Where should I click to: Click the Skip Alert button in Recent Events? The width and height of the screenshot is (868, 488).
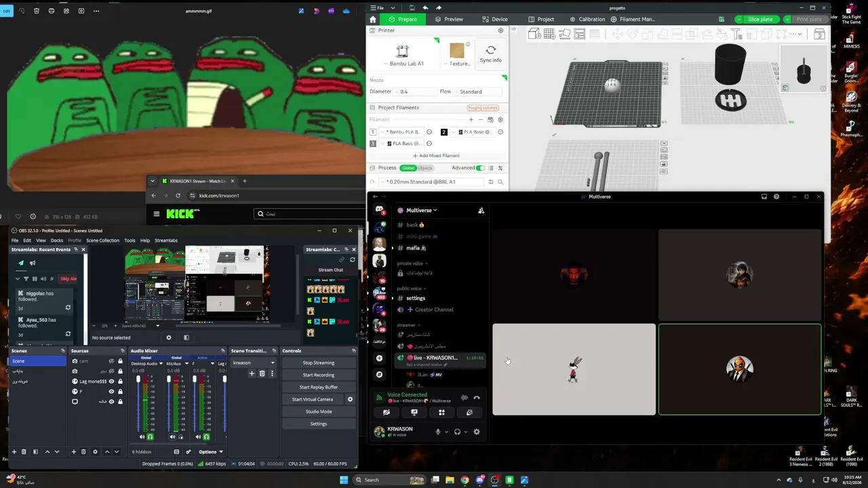(x=68, y=279)
